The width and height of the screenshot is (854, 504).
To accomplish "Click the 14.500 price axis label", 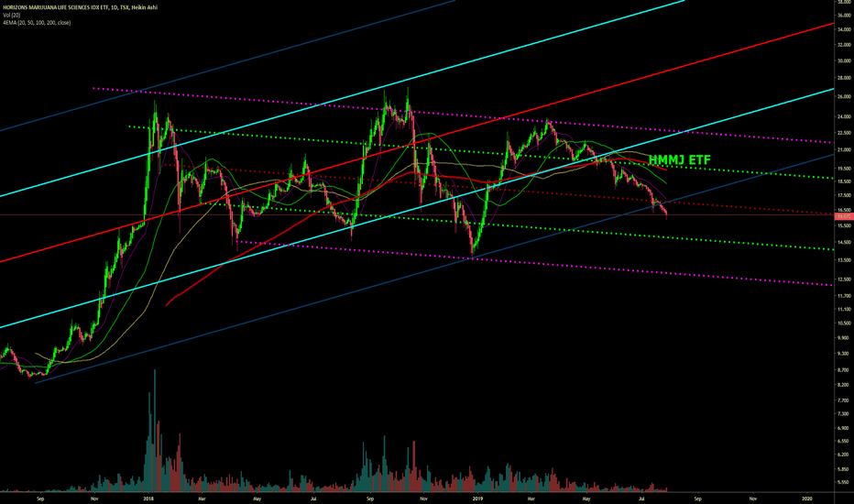I will (844, 242).
